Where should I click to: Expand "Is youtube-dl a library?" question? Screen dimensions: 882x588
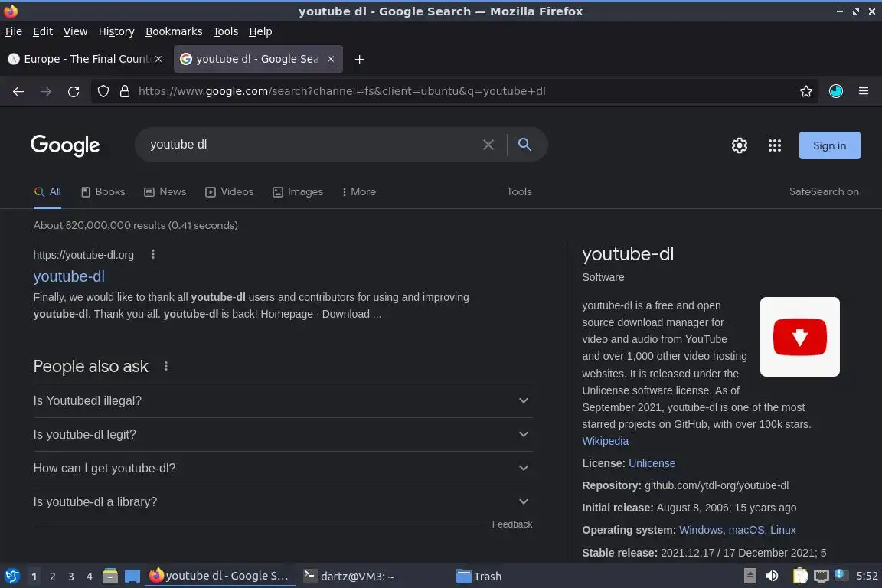tap(283, 502)
